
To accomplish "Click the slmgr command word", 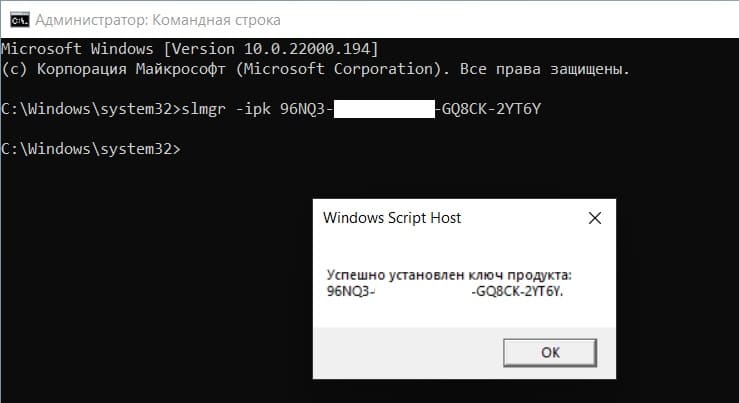I will click(204, 109).
